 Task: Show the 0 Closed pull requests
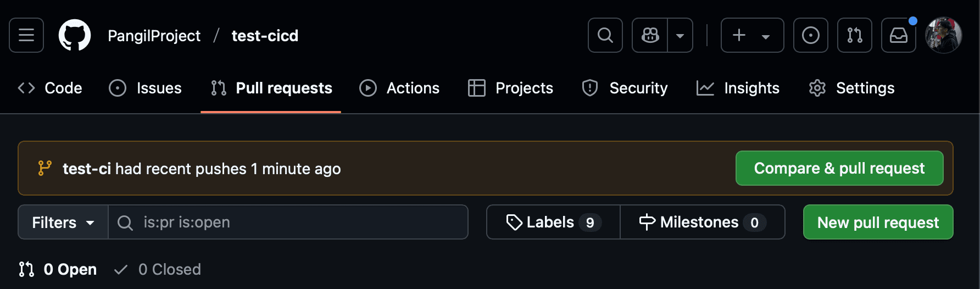coord(158,269)
